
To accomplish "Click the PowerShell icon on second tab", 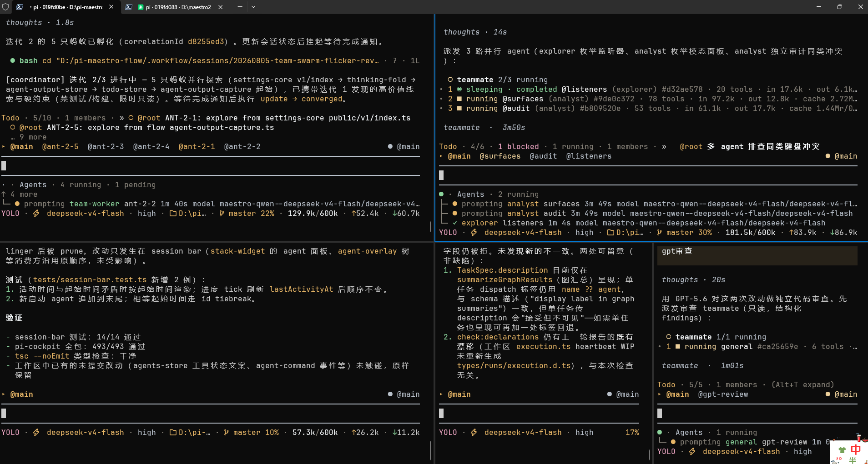I will tap(129, 7).
